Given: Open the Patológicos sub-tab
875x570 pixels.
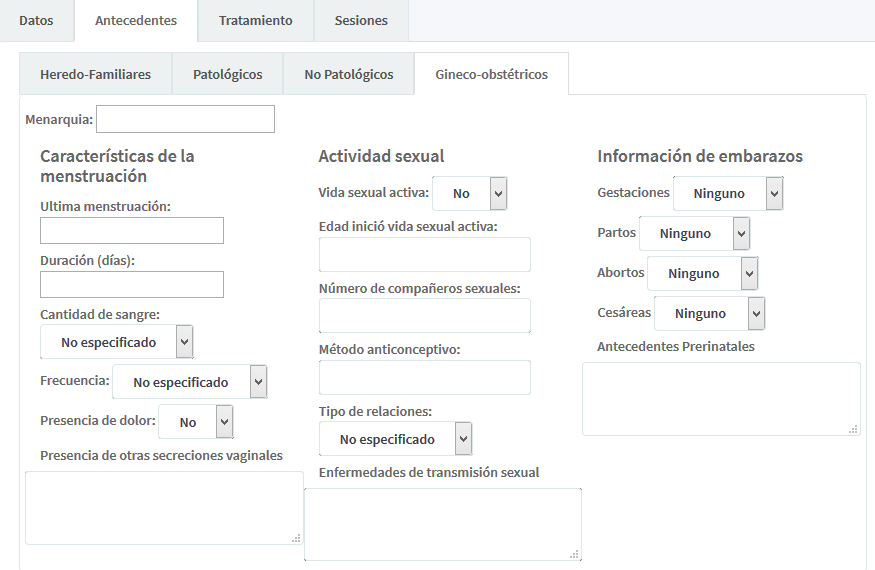Looking at the screenshot, I should pos(227,74).
